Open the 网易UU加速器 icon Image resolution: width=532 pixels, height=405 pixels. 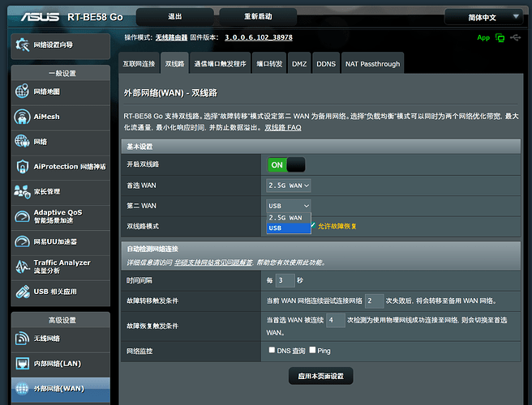point(22,241)
